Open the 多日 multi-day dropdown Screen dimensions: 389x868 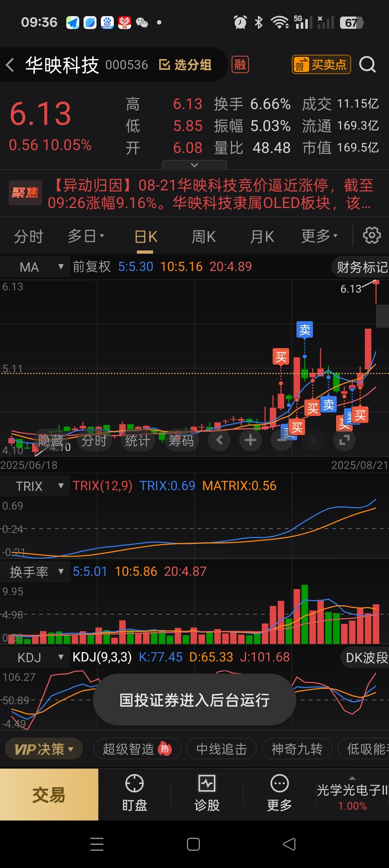(86, 236)
